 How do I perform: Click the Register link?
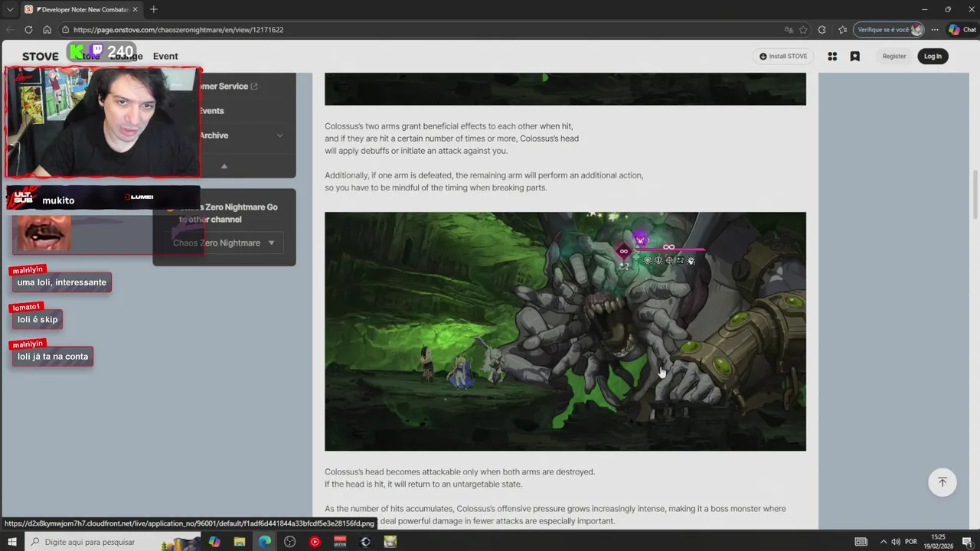pyautogui.click(x=894, y=56)
